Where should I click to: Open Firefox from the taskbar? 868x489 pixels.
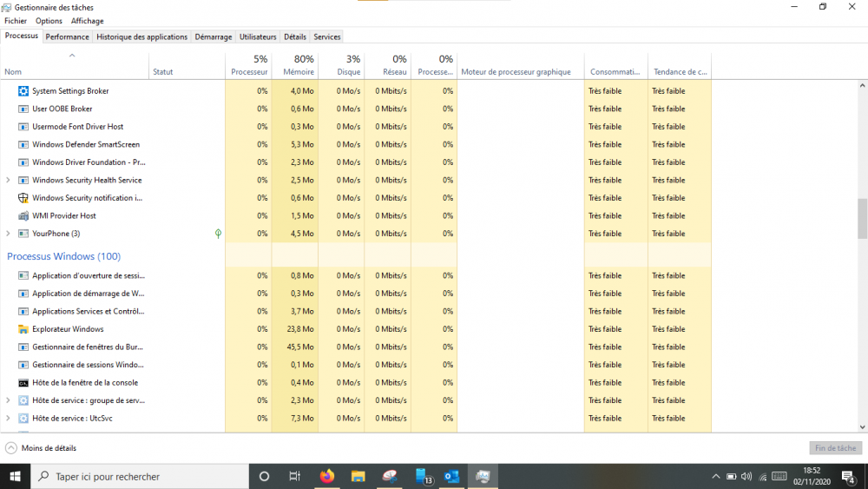click(x=327, y=476)
